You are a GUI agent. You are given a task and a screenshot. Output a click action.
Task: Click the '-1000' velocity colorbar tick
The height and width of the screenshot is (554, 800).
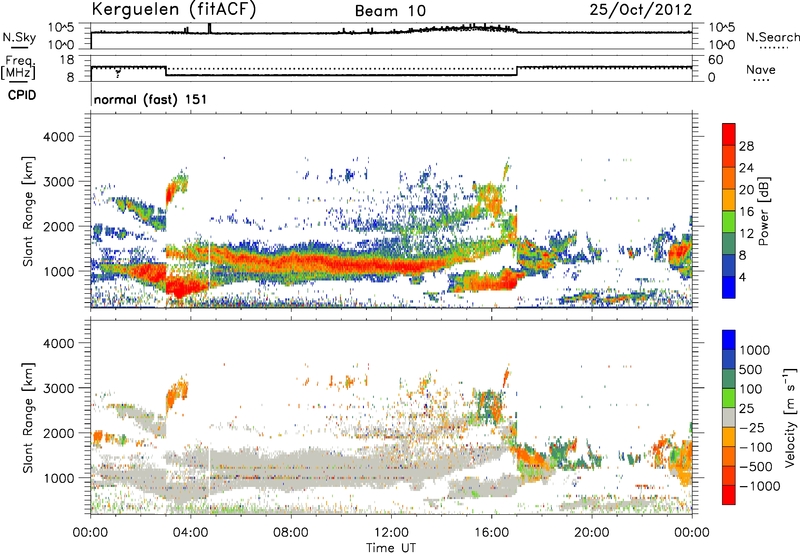(x=759, y=486)
